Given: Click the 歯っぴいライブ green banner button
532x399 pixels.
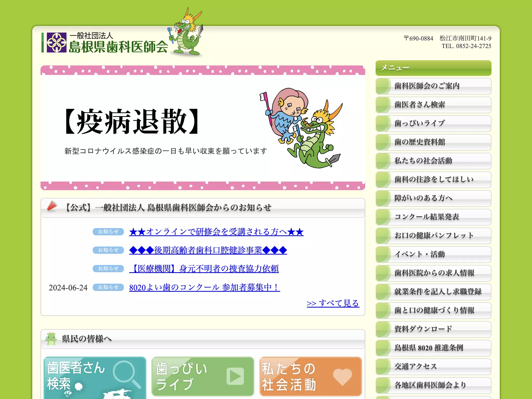Looking at the screenshot, I should (x=203, y=376).
